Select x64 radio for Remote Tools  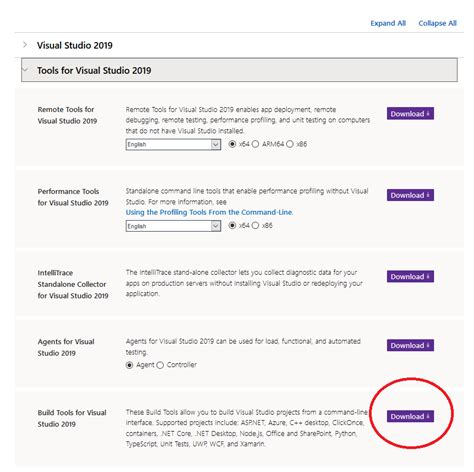pyautogui.click(x=232, y=144)
